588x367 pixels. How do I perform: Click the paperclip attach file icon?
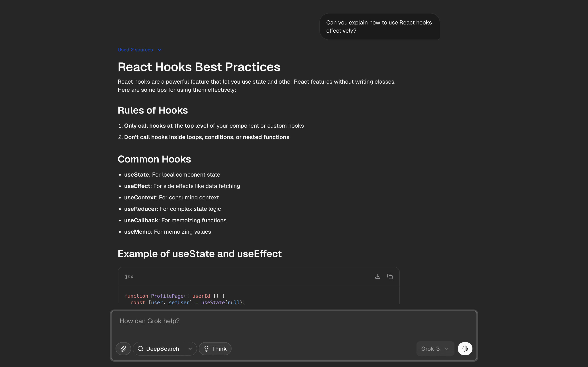pos(123,349)
